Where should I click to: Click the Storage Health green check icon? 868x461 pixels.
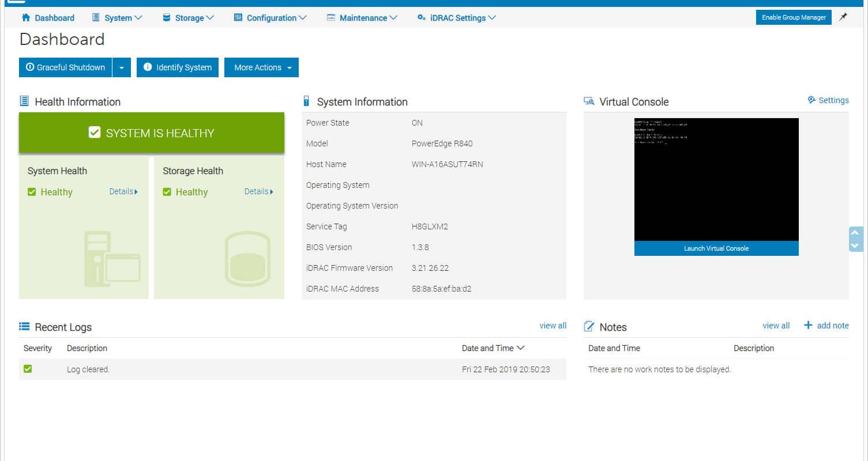pos(167,192)
